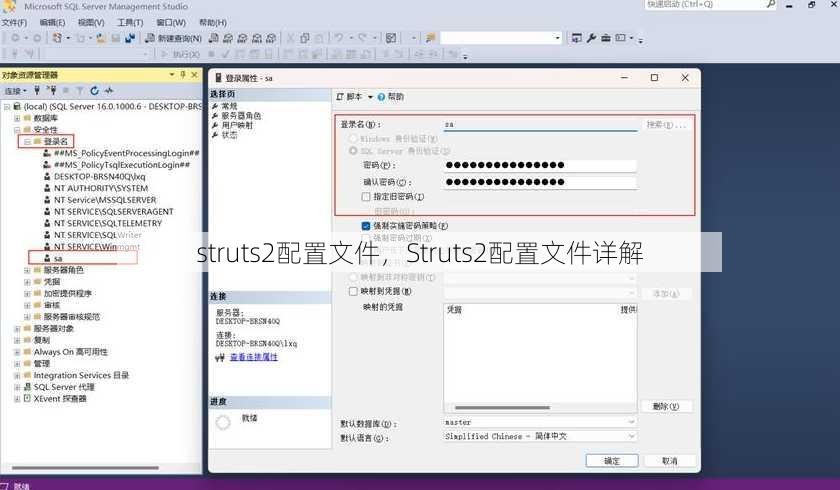Click the Cut scissors icon in toolbar
This screenshot has height=490, width=840.
coord(290,38)
